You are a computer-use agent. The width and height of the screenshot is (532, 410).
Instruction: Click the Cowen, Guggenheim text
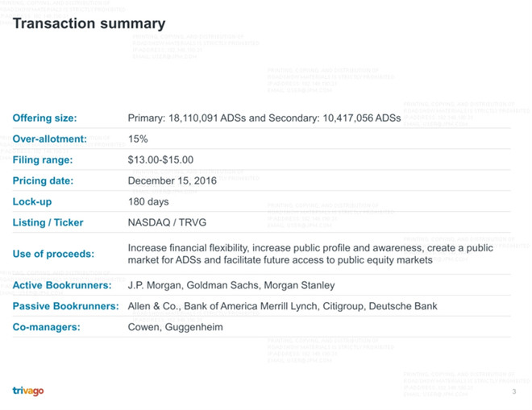tap(175, 327)
